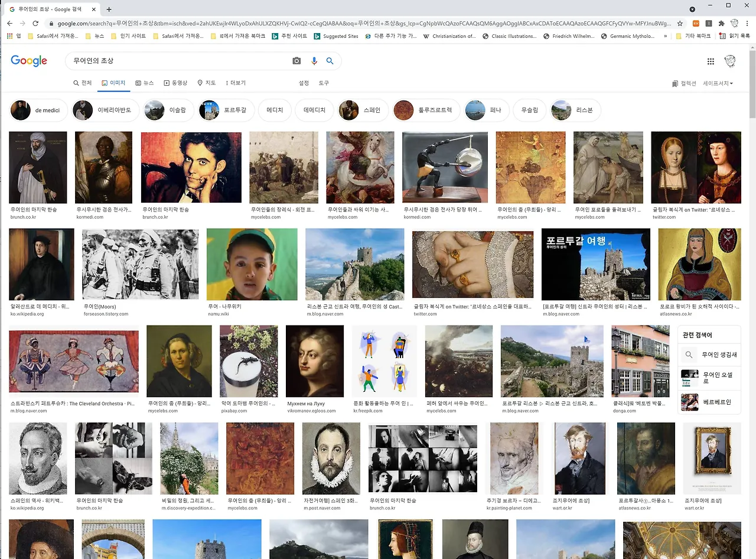Open the 추천 사이트 bookmark
756x559 pixels.
pos(289,36)
